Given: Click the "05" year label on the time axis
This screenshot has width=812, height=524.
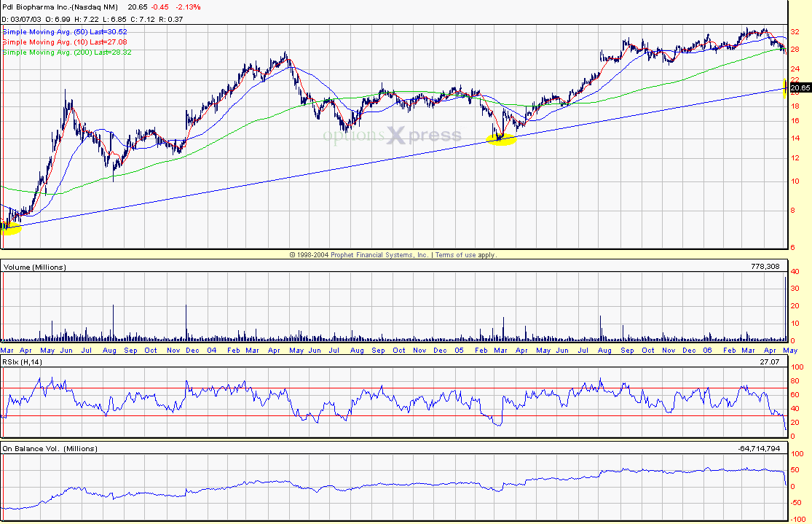Looking at the screenshot, I should (460, 351).
